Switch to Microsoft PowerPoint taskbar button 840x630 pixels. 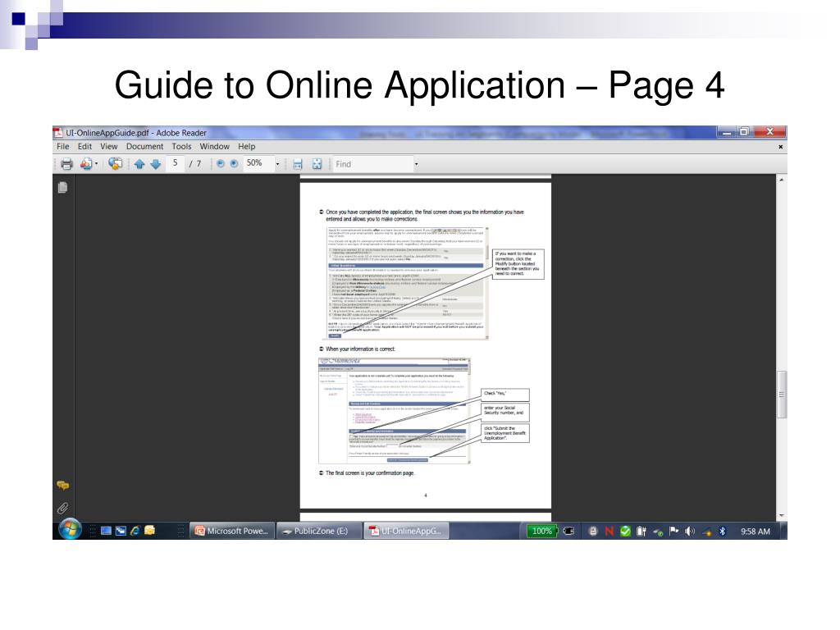232,531
